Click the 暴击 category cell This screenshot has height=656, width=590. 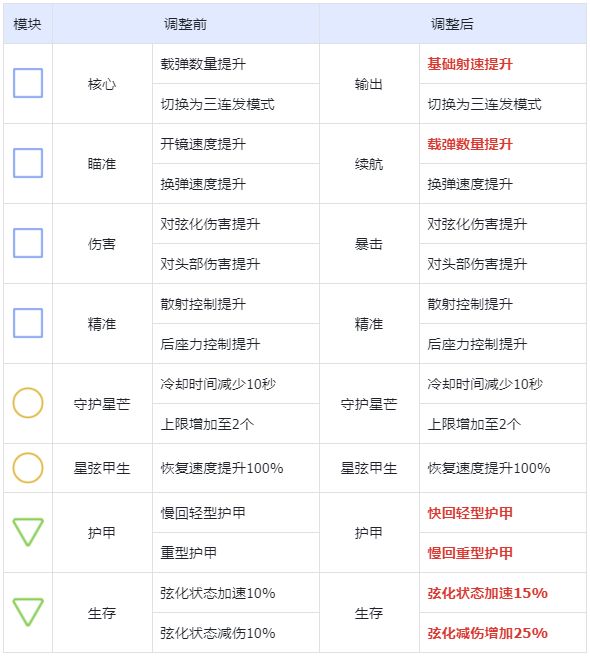(x=369, y=244)
